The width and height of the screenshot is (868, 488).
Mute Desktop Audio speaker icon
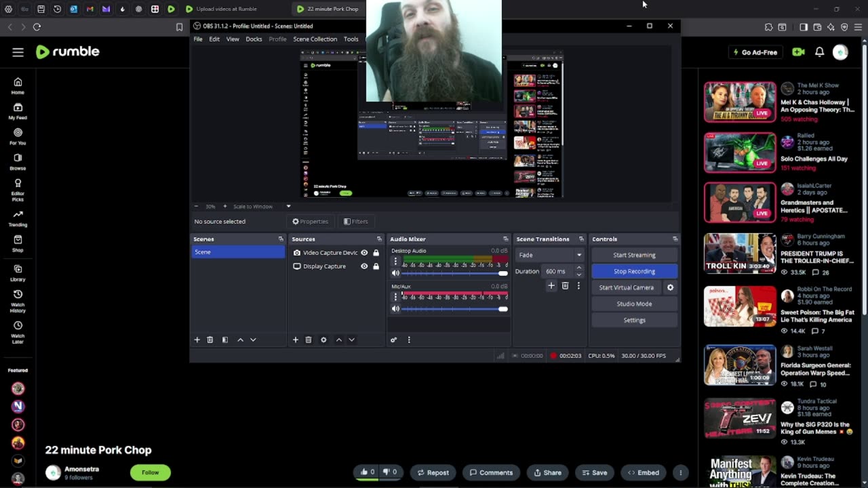tap(396, 273)
